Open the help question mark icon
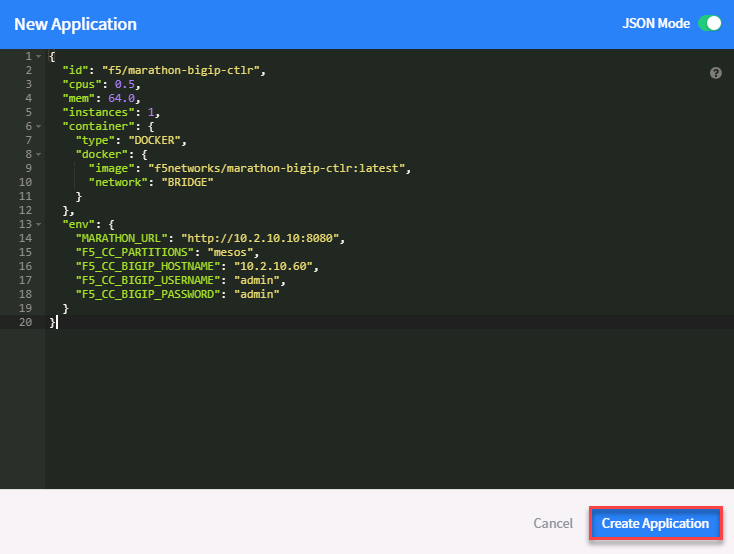 point(715,73)
